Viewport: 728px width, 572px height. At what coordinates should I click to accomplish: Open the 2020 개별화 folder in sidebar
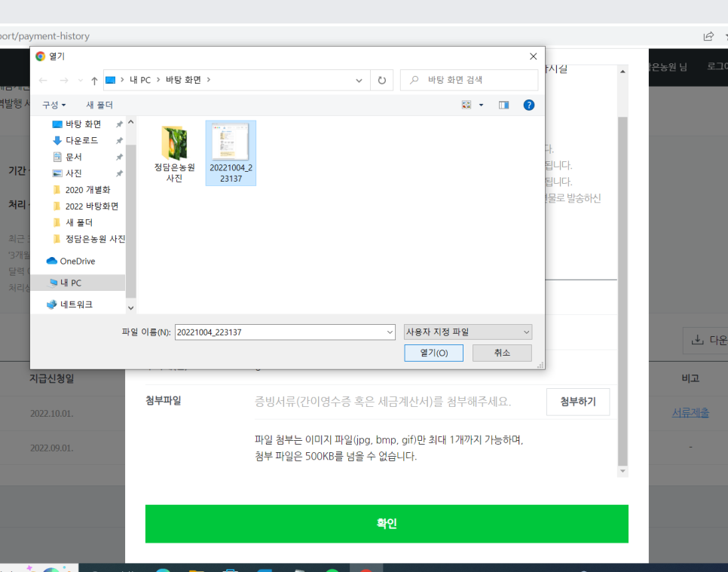87,189
